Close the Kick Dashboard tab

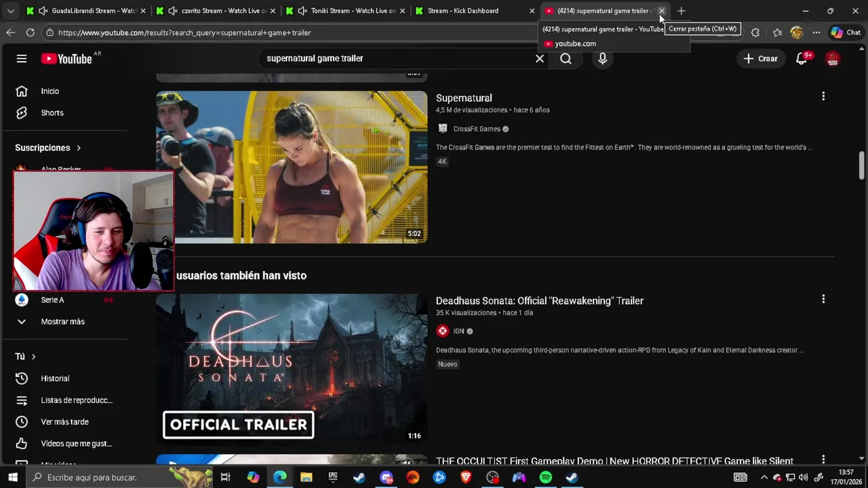point(532,11)
